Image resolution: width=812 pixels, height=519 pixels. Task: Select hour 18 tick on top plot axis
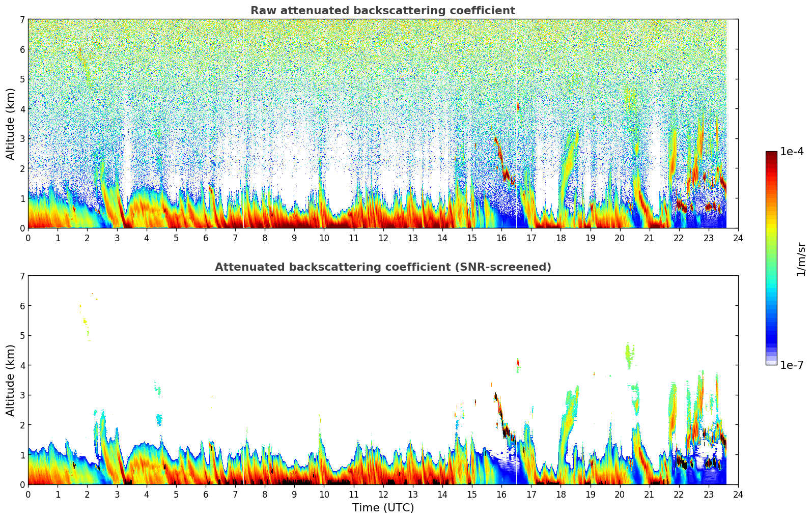point(561,238)
